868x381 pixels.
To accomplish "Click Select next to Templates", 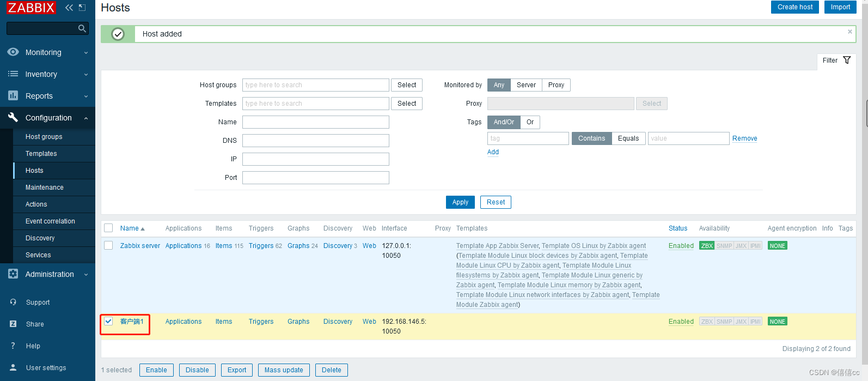I will [407, 104].
